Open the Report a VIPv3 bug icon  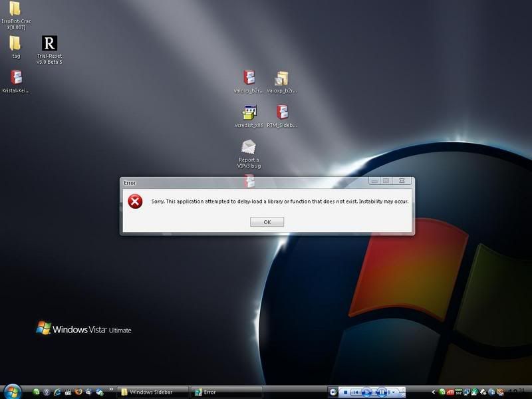(249, 147)
